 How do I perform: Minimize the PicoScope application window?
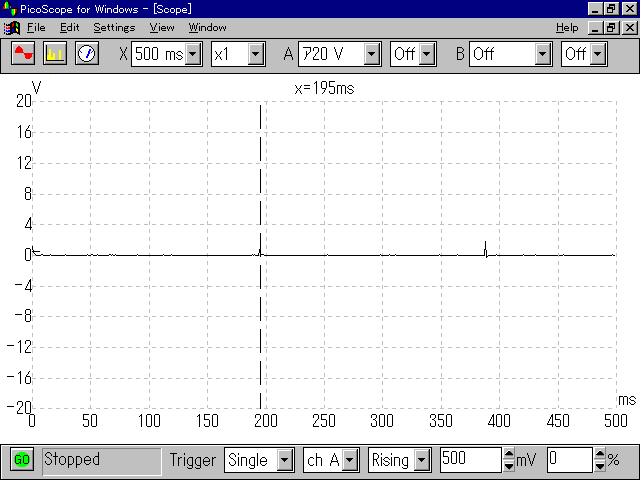point(595,9)
